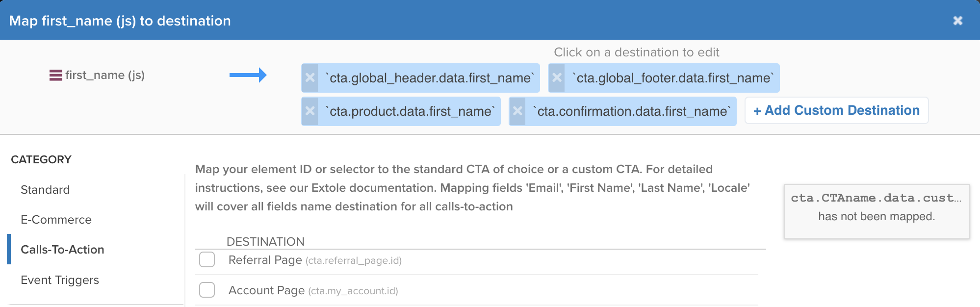Click the Referral Page destination label
Image resolution: width=980 pixels, height=307 pixels.
coord(315,260)
